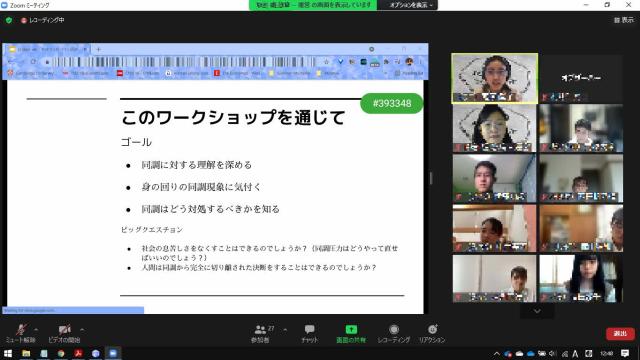The width and height of the screenshot is (640, 360).
Task: Open the reactions icon
Action: point(432,333)
